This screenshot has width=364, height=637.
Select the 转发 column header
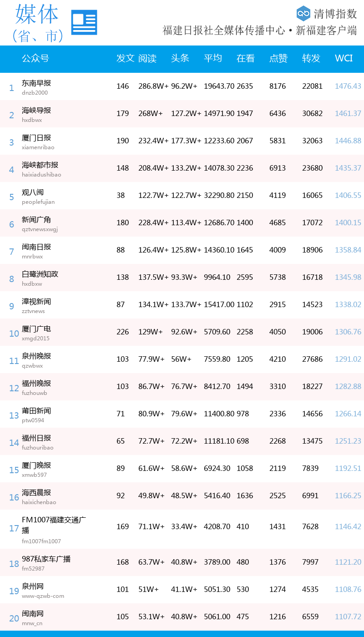click(311, 58)
